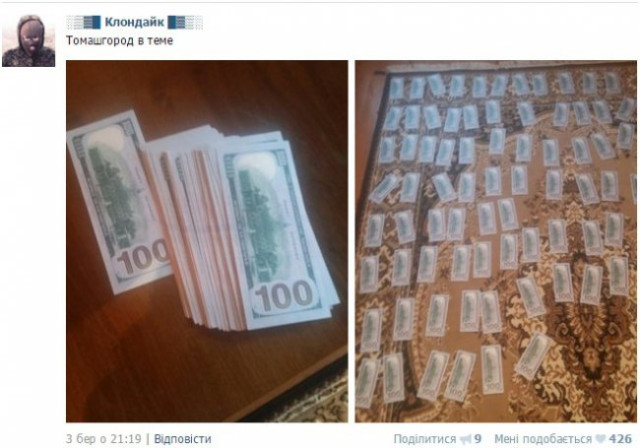Open the photo of banknotes on carpet
The image size is (640, 448).
(496, 241)
